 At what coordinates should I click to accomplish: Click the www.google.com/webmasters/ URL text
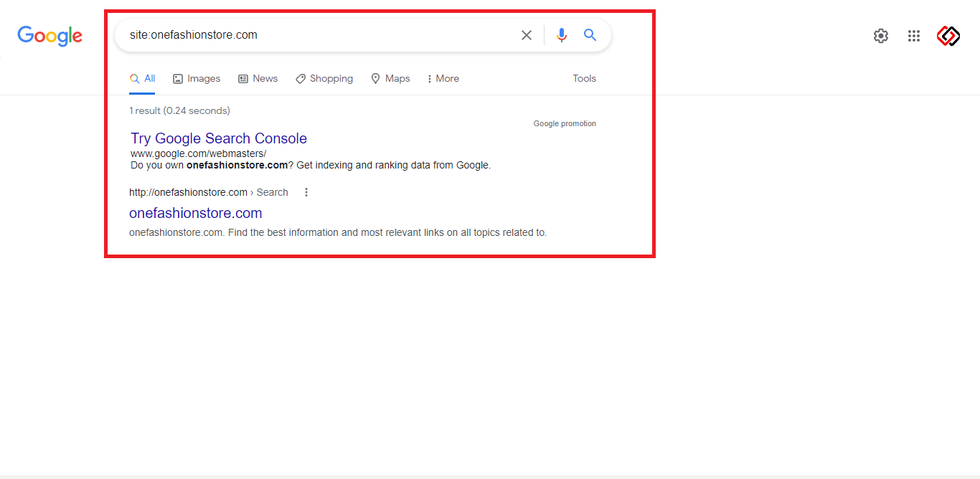click(x=198, y=153)
